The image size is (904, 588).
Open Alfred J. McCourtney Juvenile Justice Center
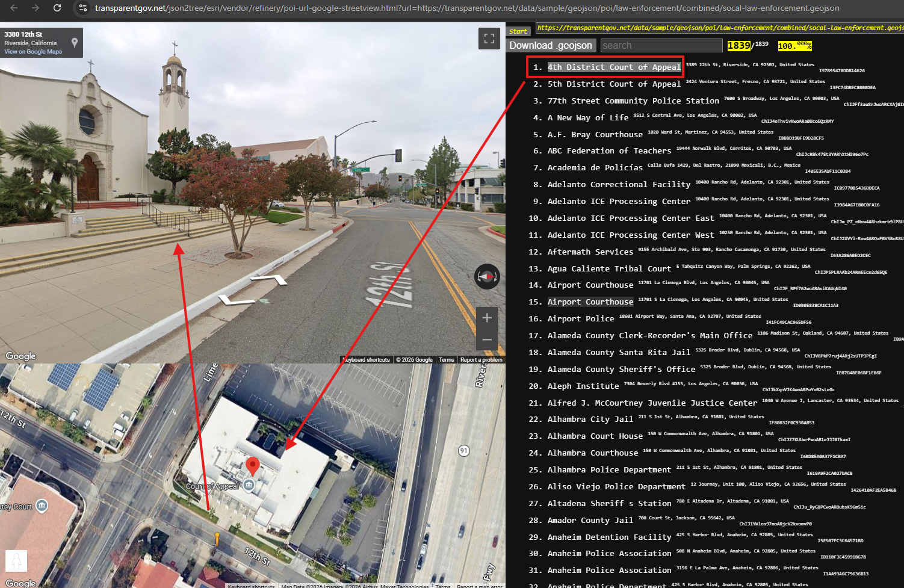tap(652, 403)
